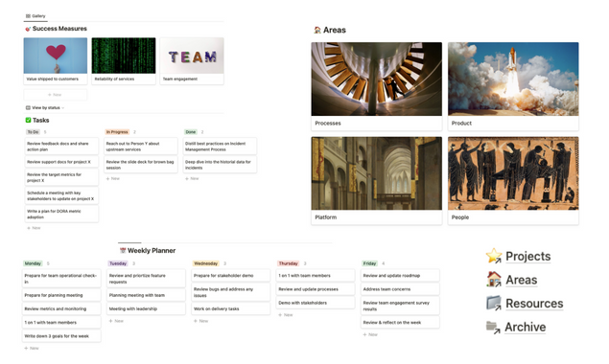This screenshot has width=609, height=364.
Task: Open 'Write down 3 goals for the week'
Action: coord(61,336)
